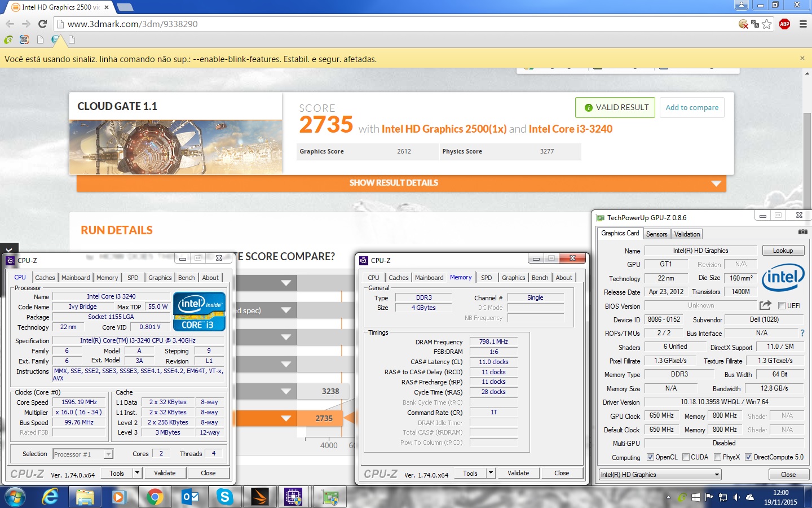Screen dimensions: 812x508
Task: Open the 3DMark app from the taskbar
Action: point(259,497)
